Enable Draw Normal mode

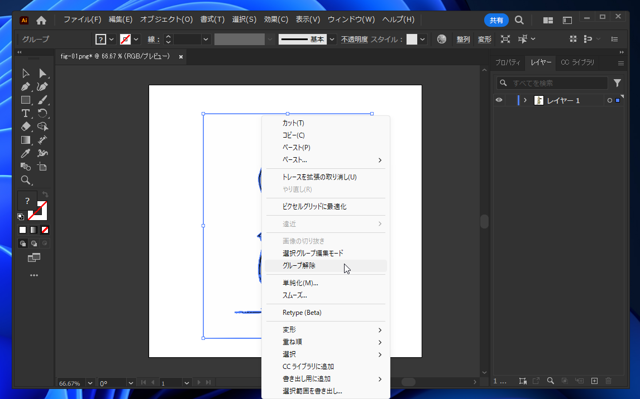coord(23,244)
